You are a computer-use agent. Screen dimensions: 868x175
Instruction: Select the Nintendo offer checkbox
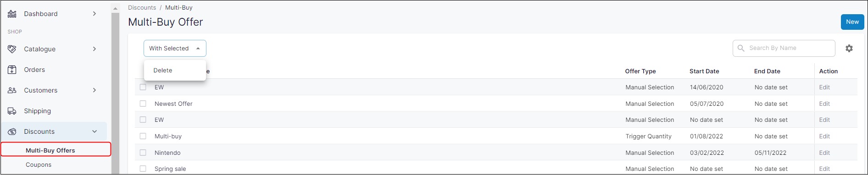143,153
